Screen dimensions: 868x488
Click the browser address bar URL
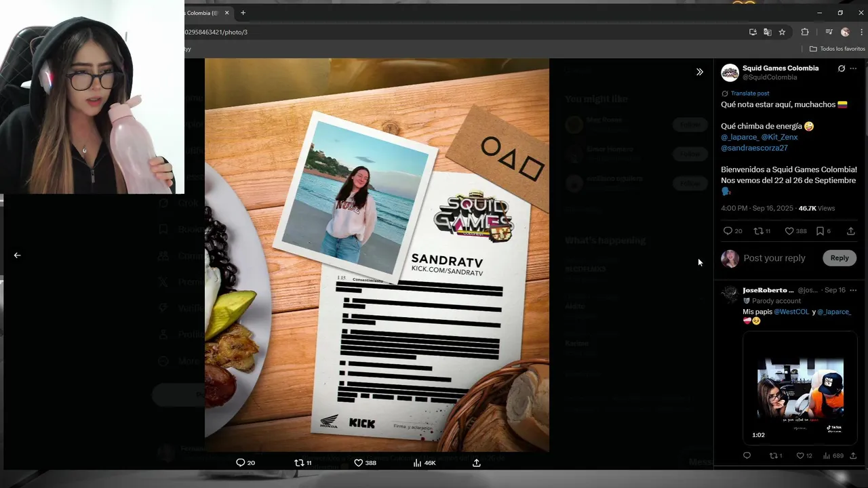pos(216,32)
